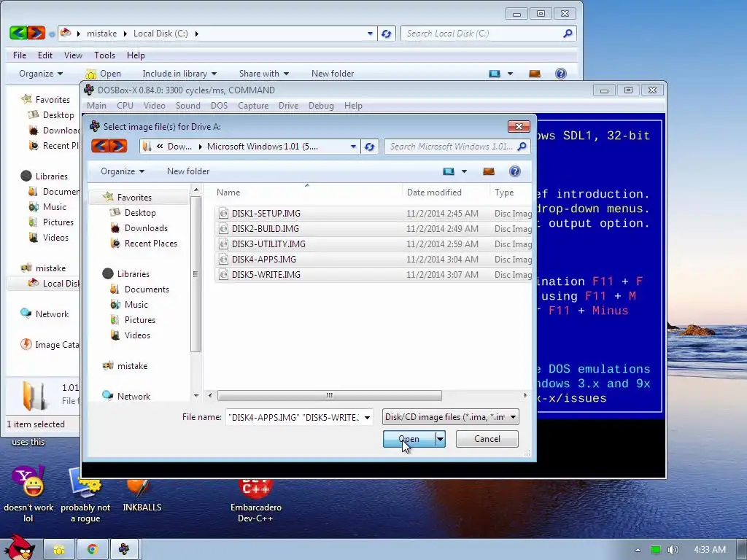Screen dimensions: 747x560
Task: Click New folder in the Local Disk explorer toolbar
Action: pyautogui.click(x=333, y=74)
